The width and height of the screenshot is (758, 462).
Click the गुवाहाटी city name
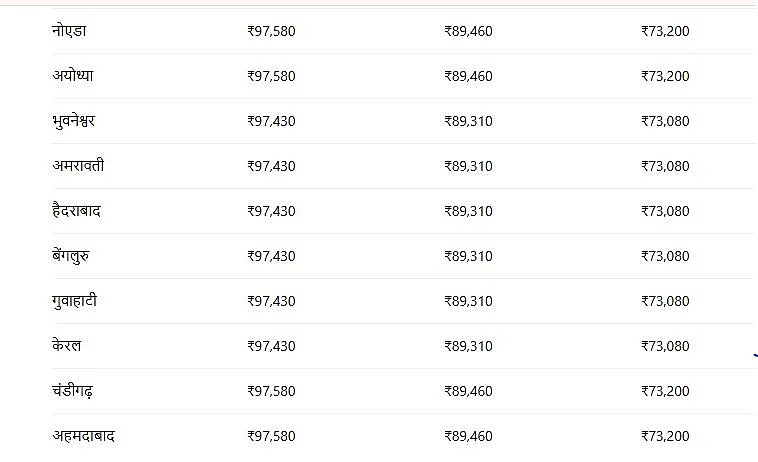pyautogui.click(x=74, y=301)
